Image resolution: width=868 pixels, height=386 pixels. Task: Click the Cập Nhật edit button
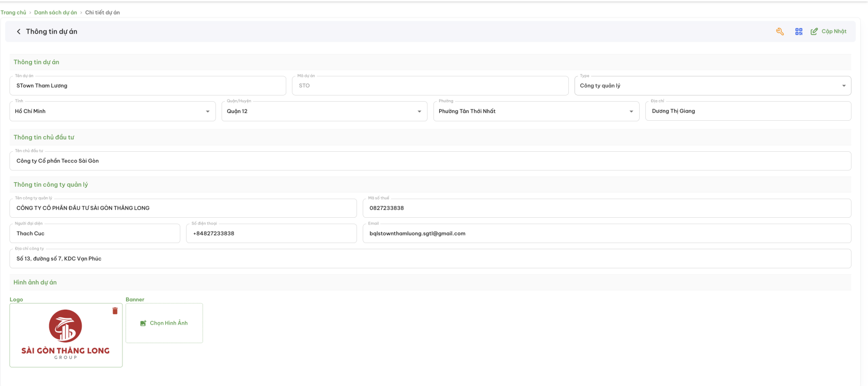(x=828, y=31)
